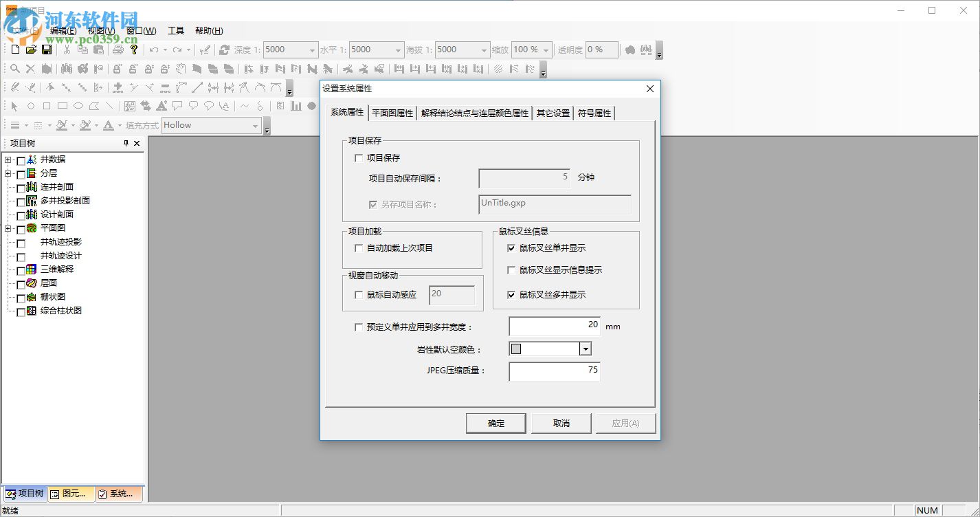980x517 pixels.
Task: Enable the 项目保存 checkbox
Action: [x=358, y=157]
